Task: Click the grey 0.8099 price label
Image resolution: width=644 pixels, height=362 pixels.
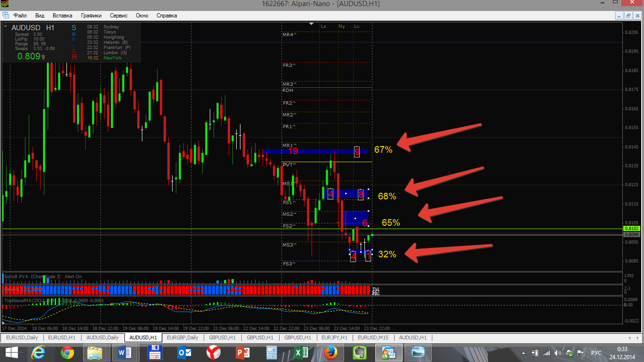Action: click(x=631, y=234)
